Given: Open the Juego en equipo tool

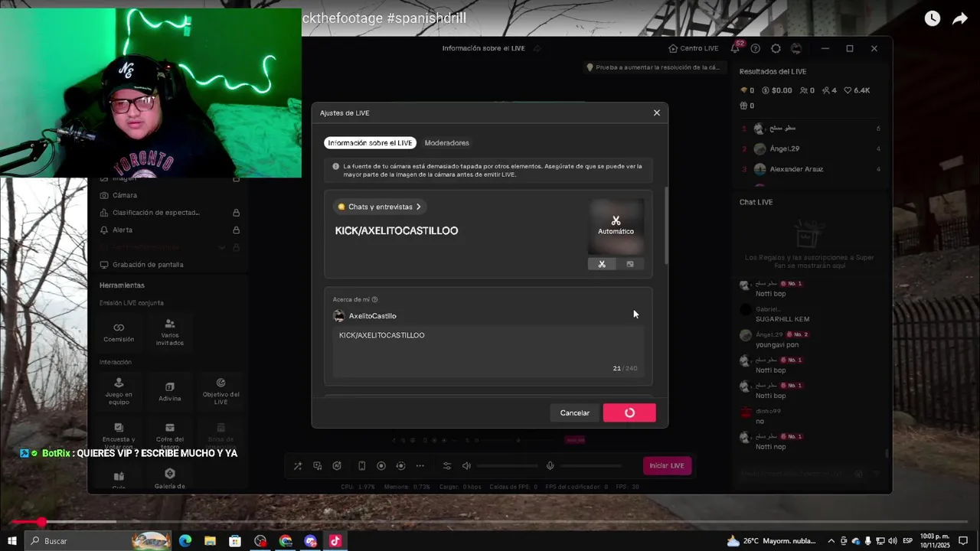Looking at the screenshot, I should click(119, 390).
